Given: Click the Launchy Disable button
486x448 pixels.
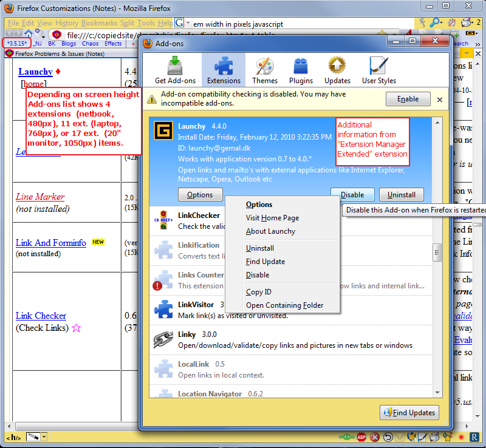Looking at the screenshot, I should click(352, 195).
